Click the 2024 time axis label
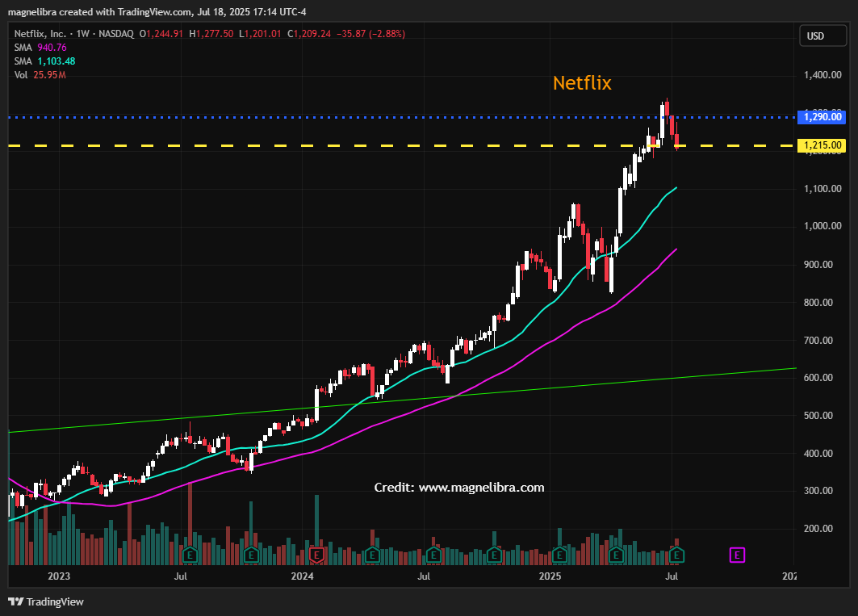Image resolution: width=858 pixels, height=616 pixels. (x=302, y=576)
